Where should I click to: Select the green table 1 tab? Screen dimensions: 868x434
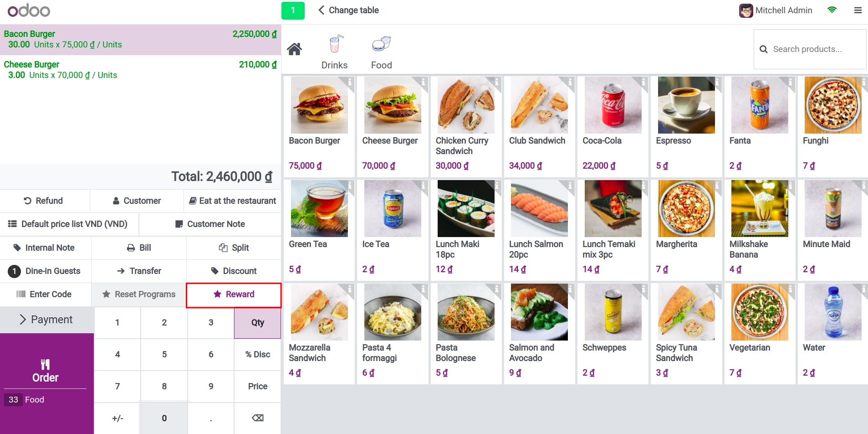click(x=293, y=10)
